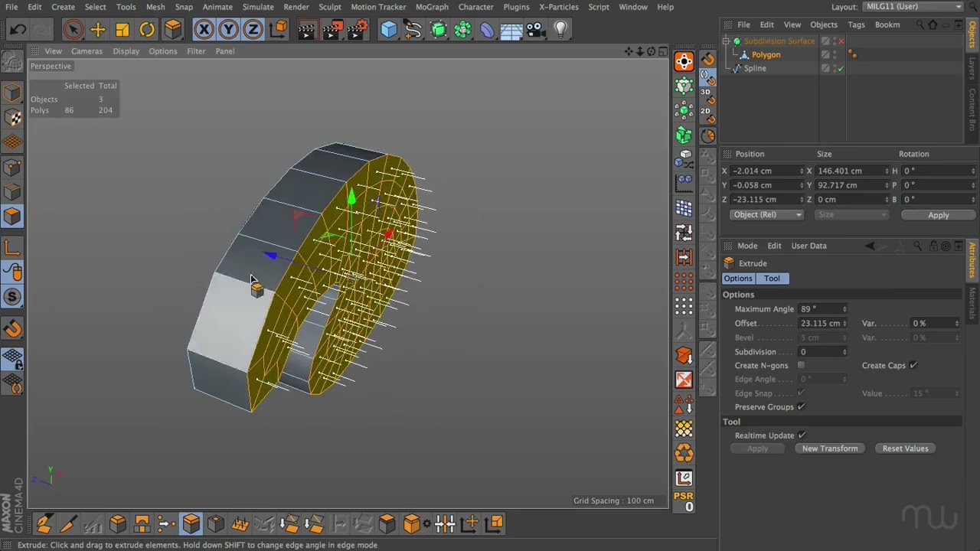The image size is (980, 551).
Task: Open the Mesh menu
Action: (155, 7)
